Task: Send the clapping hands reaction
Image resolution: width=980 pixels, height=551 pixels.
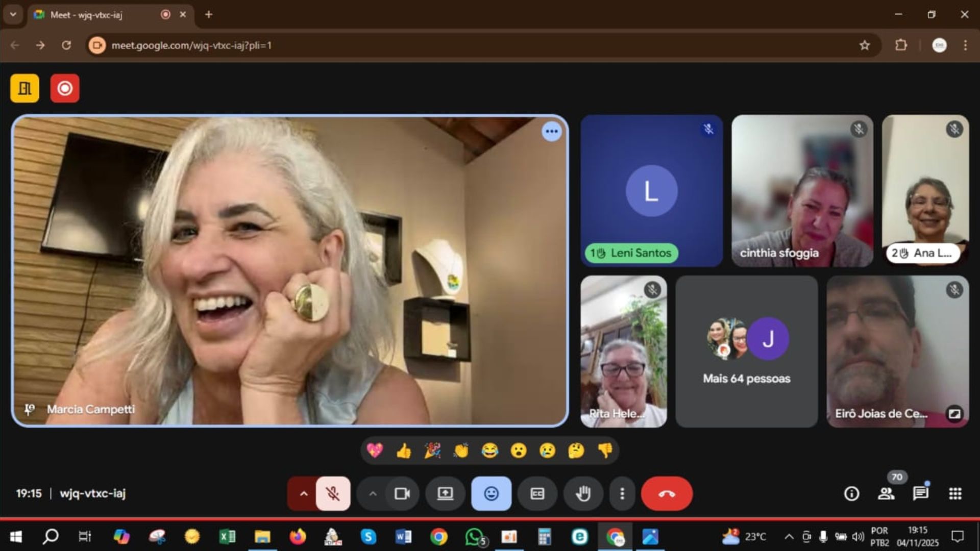Action: pyautogui.click(x=461, y=450)
